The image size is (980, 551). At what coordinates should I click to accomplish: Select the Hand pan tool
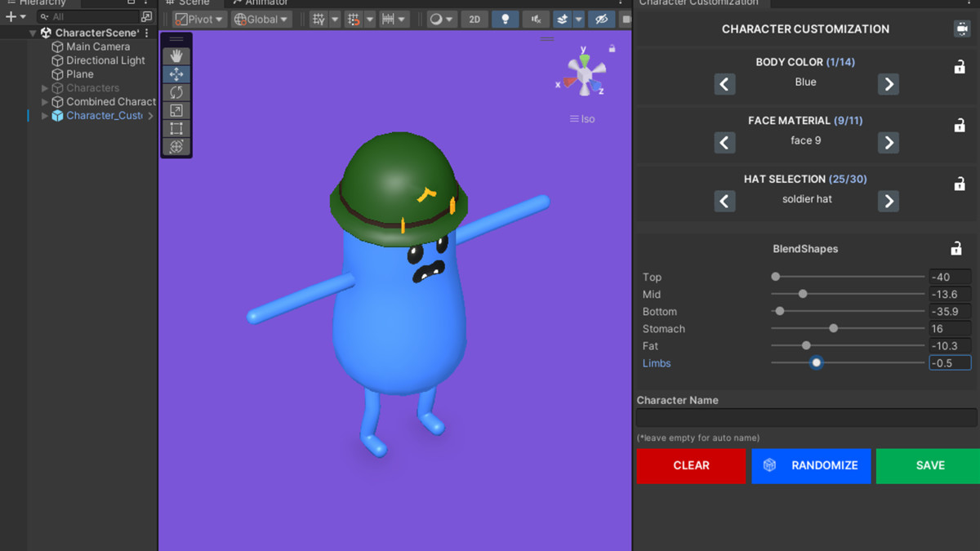[x=176, y=56]
